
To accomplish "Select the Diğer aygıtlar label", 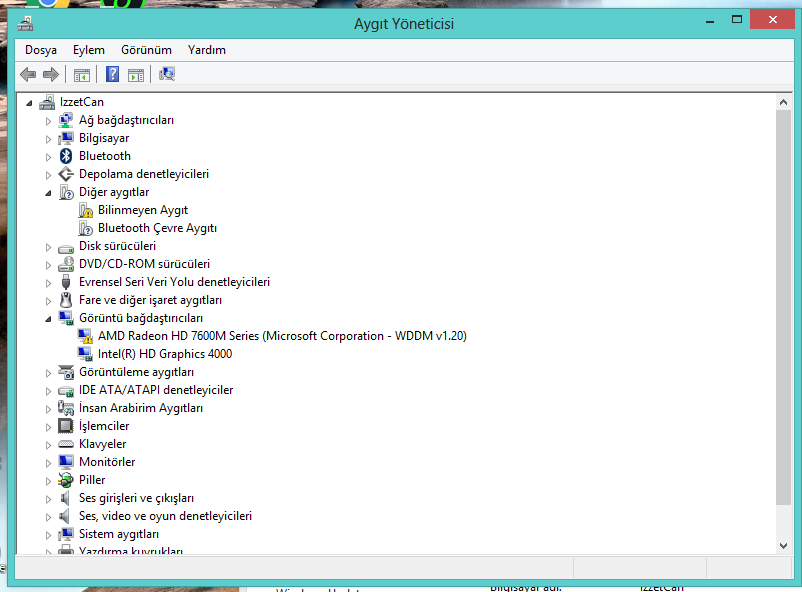I will [114, 192].
